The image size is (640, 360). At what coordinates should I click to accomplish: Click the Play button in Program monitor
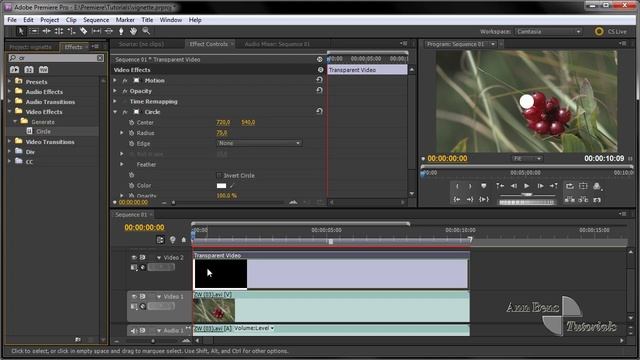527,186
